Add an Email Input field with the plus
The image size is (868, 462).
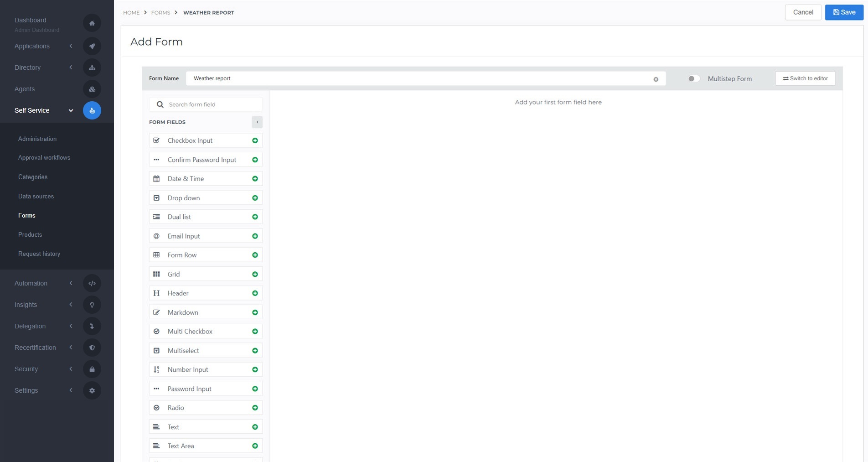coord(255,236)
